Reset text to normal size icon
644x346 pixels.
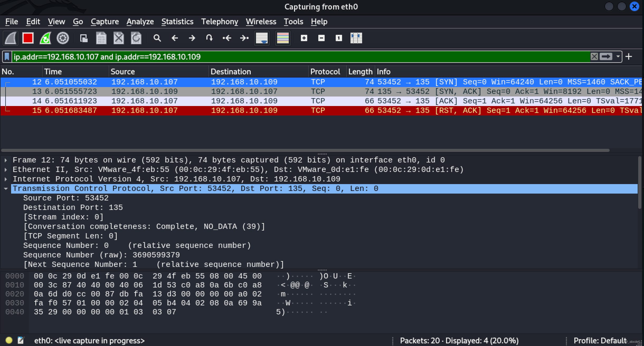click(339, 38)
